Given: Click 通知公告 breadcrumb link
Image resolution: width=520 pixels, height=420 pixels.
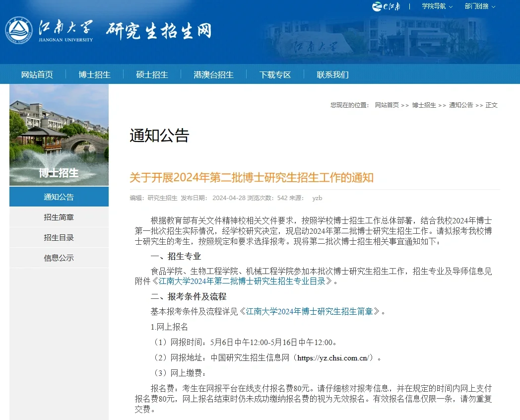Looking at the screenshot, I should click(x=461, y=105).
